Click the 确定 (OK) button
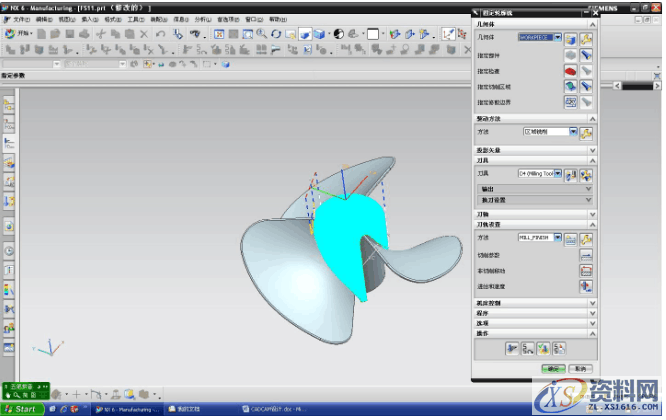The height and width of the screenshot is (420, 666). [x=551, y=369]
